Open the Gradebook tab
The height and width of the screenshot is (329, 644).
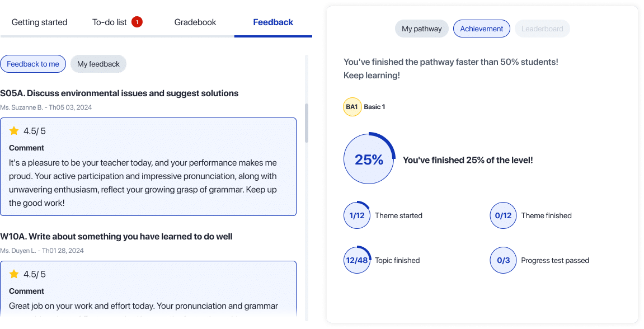pyautogui.click(x=195, y=22)
